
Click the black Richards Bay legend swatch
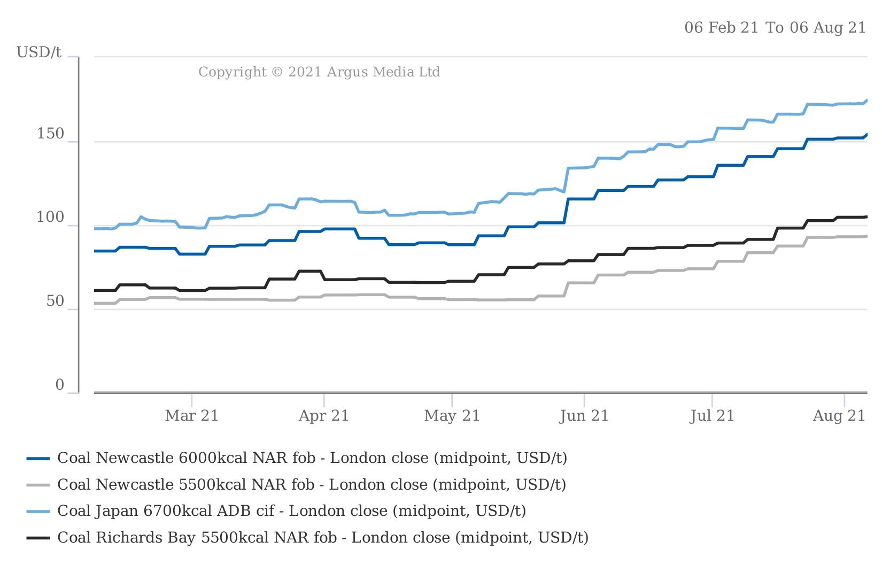(38, 538)
